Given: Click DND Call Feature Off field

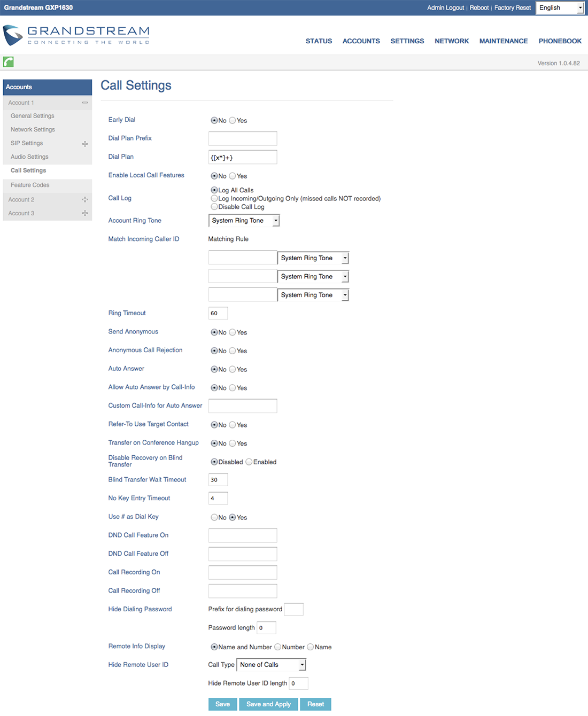Looking at the screenshot, I should [x=243, y=554].
